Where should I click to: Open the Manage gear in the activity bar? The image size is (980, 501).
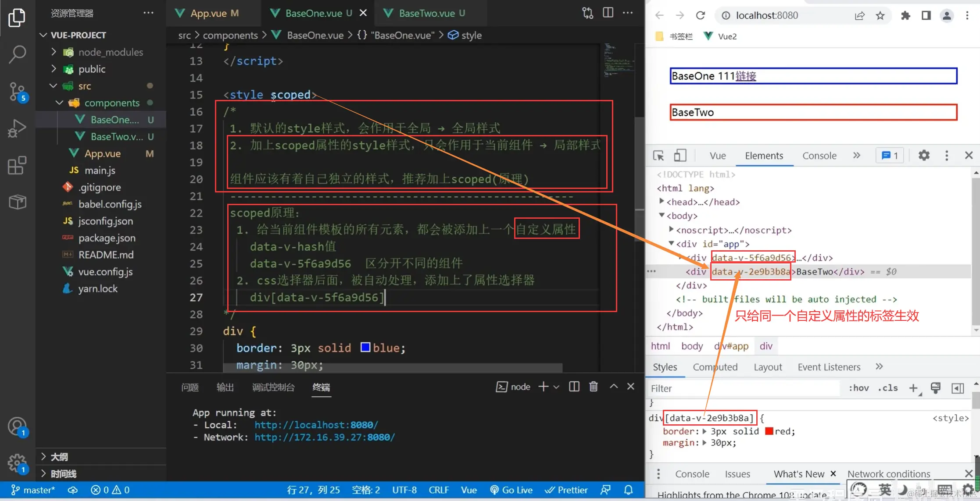pyautogui.click(x=18, y=463)
